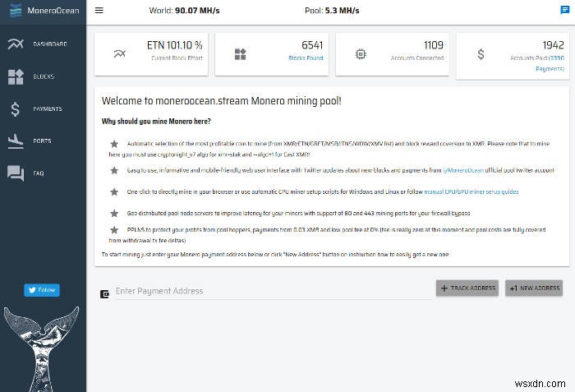
Task: Click the FAQ speech bubbles icon
Action: (x=16, y=173)
